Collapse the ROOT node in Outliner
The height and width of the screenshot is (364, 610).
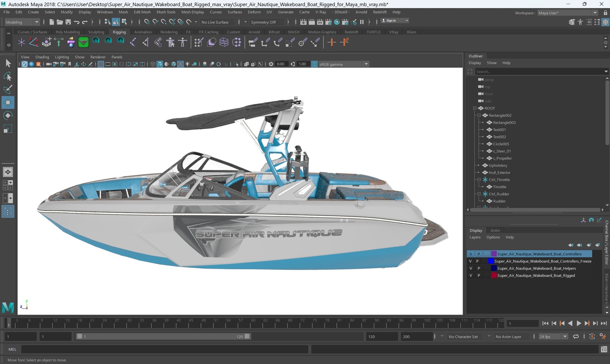pos(474,108)
